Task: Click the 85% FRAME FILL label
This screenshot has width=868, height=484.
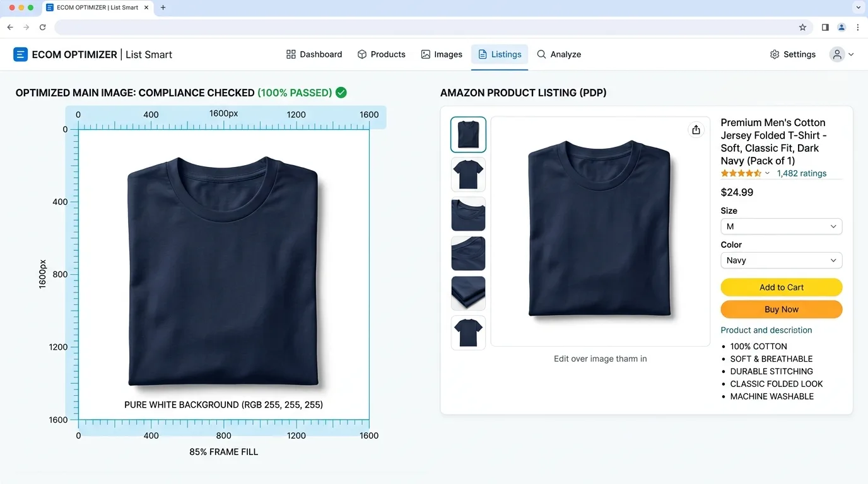Action: coord(224,452)
